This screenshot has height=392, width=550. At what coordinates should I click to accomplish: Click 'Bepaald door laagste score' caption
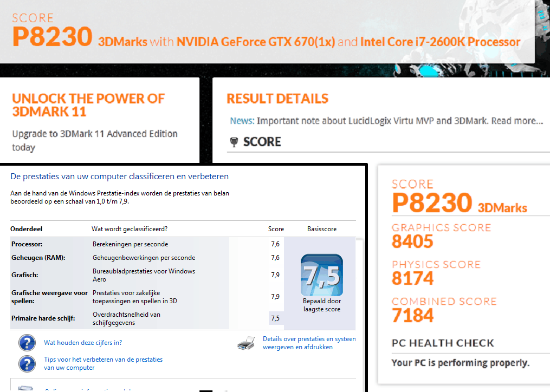322,305
